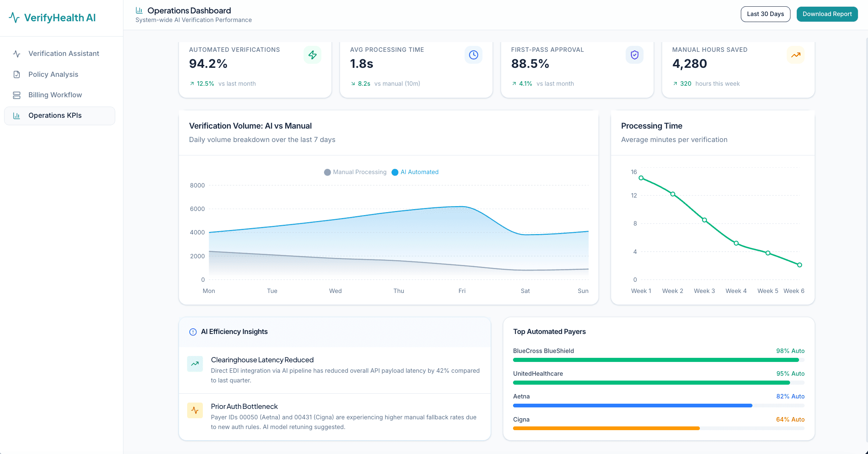Click the info icon beside AI Efficiency Insights
The image size is (868, 454).
tap(193, 332)
